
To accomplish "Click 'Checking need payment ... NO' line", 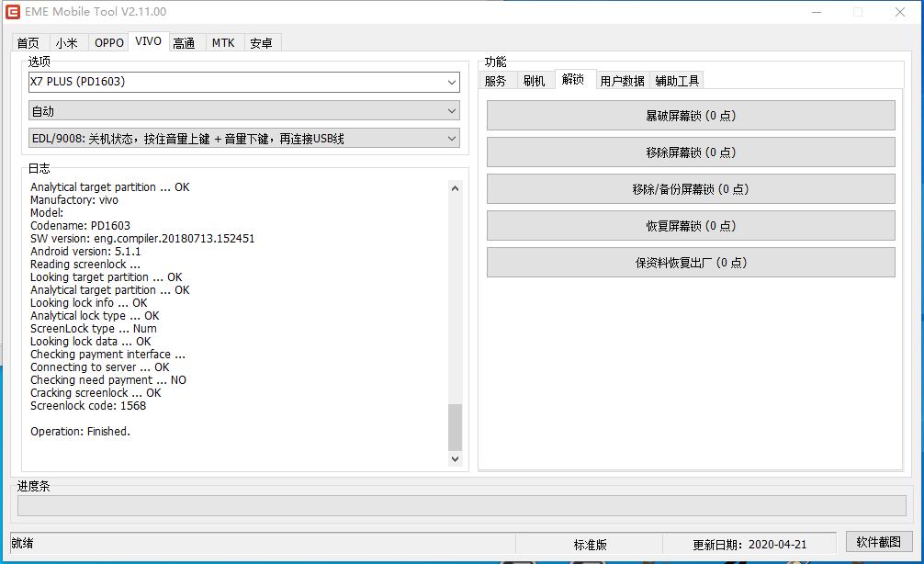I will [108, 380].
